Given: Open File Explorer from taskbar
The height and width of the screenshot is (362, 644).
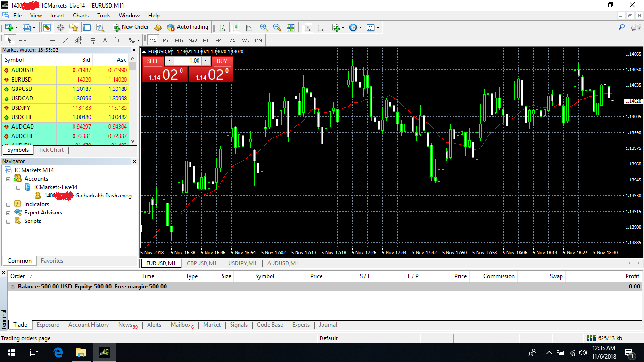Looking at the screenshot, I should tap(81, 353).
